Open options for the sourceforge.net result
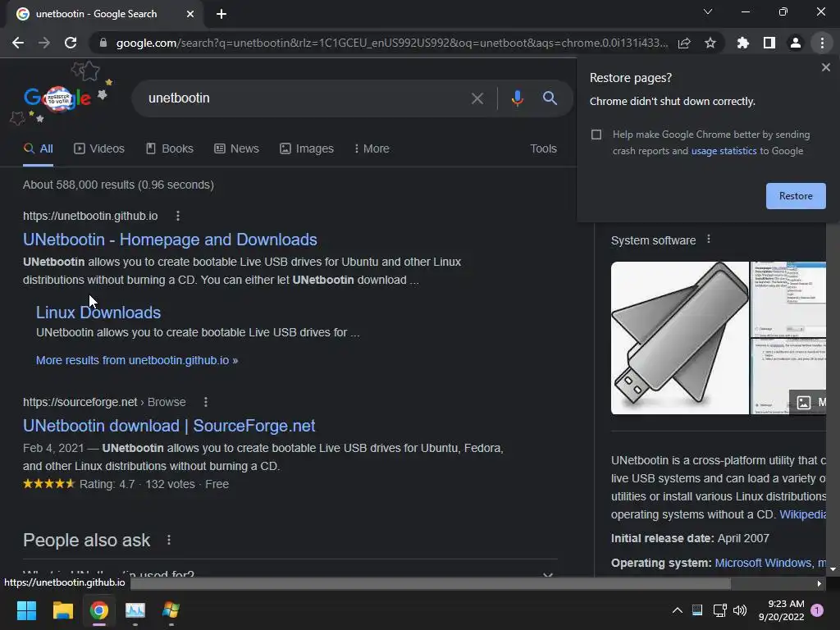The height and width of the screenshot is (630, 840). pyautogui.click(x=206, y=402)
